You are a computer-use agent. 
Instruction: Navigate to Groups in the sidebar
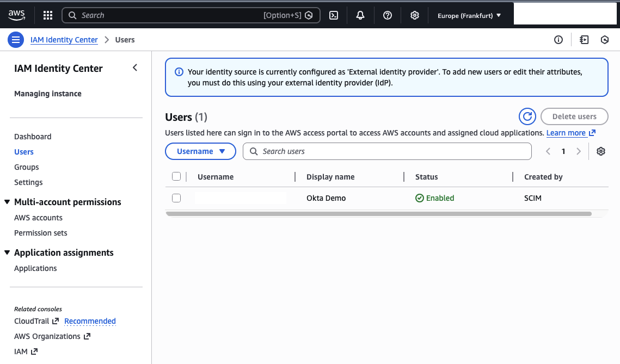[x=26, y=166]
